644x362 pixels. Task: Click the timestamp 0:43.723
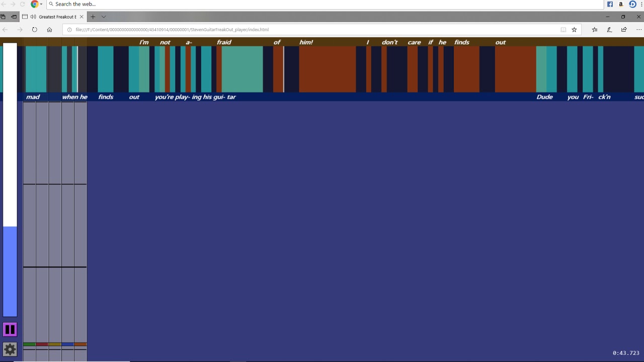[626, 353]
